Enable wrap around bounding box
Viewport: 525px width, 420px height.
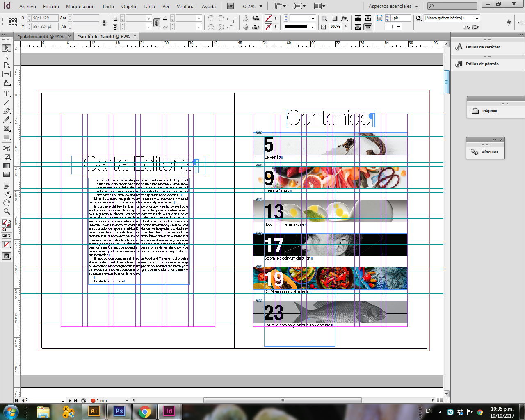pyautogui.click(x=368, y=18)
